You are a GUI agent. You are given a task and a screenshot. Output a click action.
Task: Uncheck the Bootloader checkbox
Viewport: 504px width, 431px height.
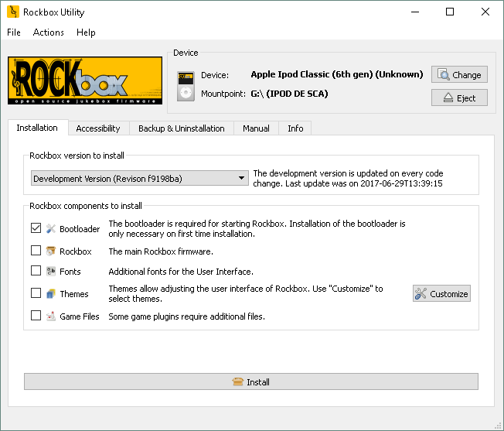[36, 228]
